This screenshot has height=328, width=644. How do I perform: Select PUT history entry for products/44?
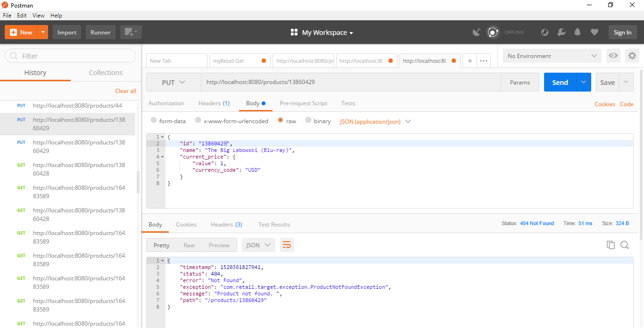(x=67, y=106)
